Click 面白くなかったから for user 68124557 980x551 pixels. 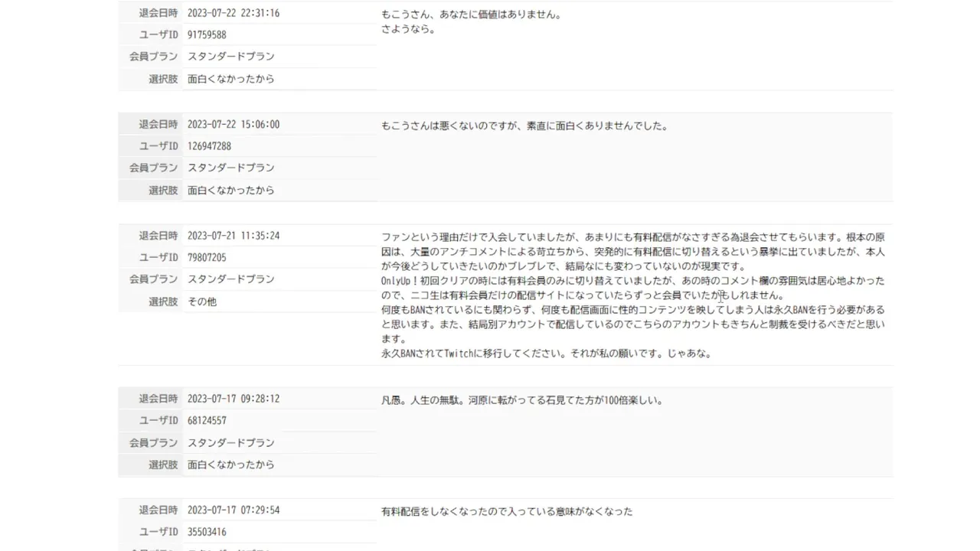[x=230, y=465]
